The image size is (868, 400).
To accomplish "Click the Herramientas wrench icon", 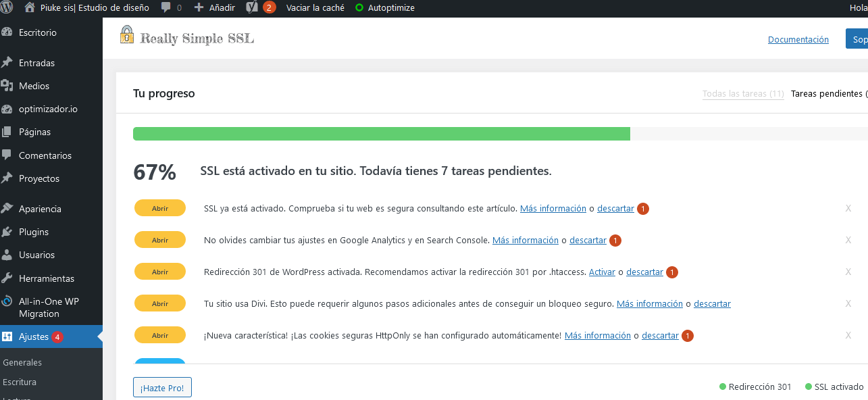I will tap(7, 278).
